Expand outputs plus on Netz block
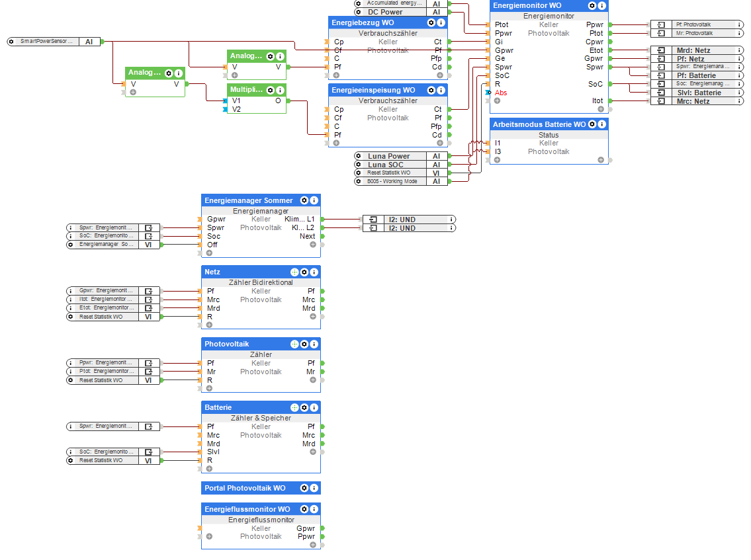The width and height of the screenshot is (751, 560). click(x=313, y=317)
